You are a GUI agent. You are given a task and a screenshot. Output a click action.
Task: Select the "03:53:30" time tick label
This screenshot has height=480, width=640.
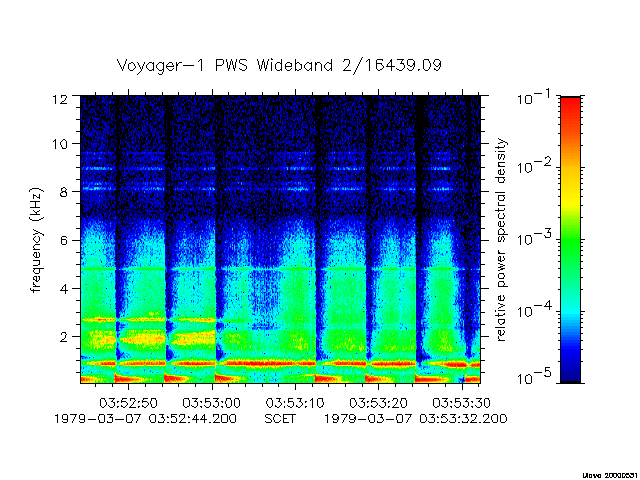pyautogui.click(x=461, y=403)
